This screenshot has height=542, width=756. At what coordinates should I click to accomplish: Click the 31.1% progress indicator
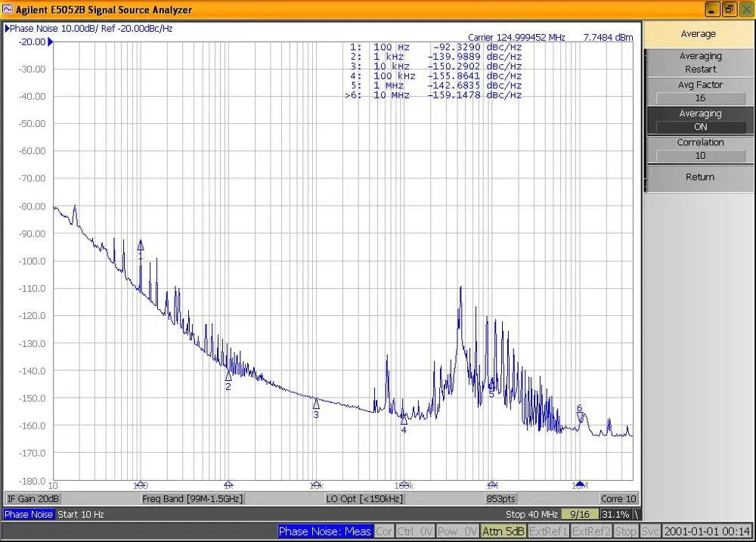615,514
